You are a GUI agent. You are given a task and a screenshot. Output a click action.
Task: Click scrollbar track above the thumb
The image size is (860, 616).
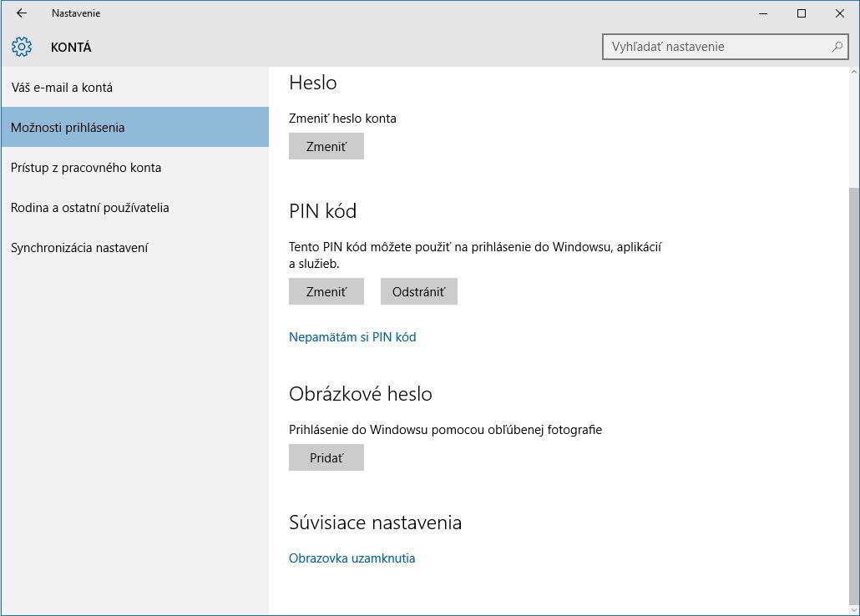(852, 125)
